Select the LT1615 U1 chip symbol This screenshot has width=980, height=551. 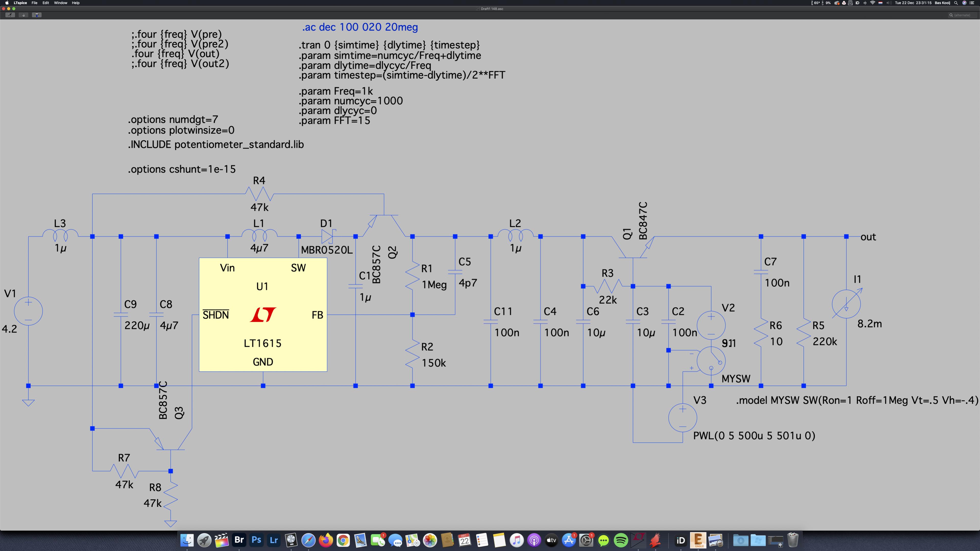(x=263, y=314)
